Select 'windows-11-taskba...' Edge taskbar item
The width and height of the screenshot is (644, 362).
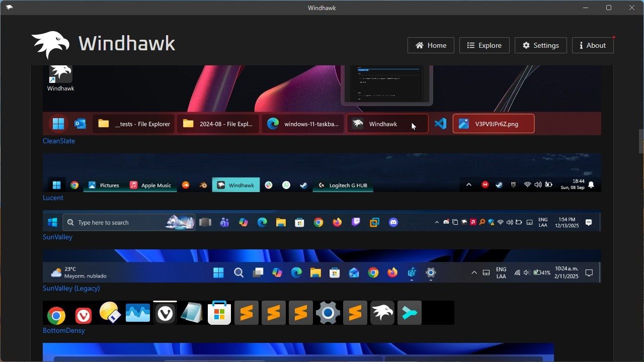coord(302,124)
